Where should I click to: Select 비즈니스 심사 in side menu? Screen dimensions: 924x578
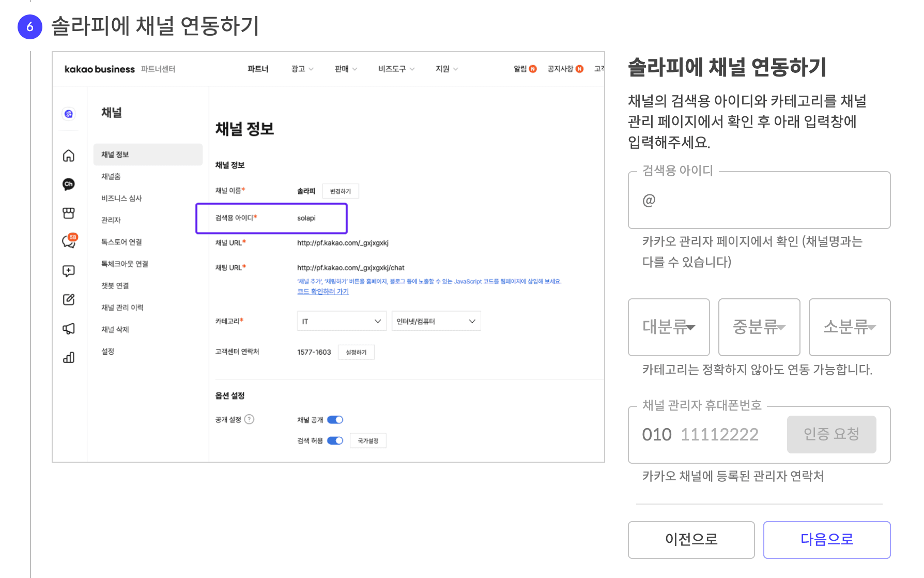pyautogui.click(x=121, y=198)
